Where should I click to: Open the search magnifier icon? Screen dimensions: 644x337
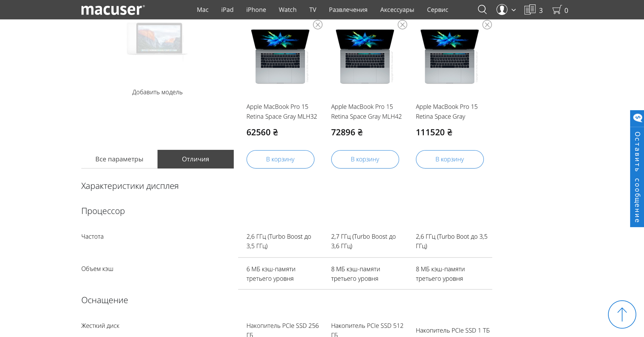(482, 9)
